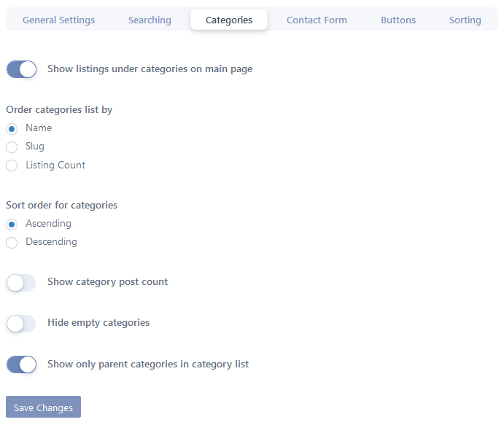
Task: Click the Hide empty categories label
Action: 98,322
